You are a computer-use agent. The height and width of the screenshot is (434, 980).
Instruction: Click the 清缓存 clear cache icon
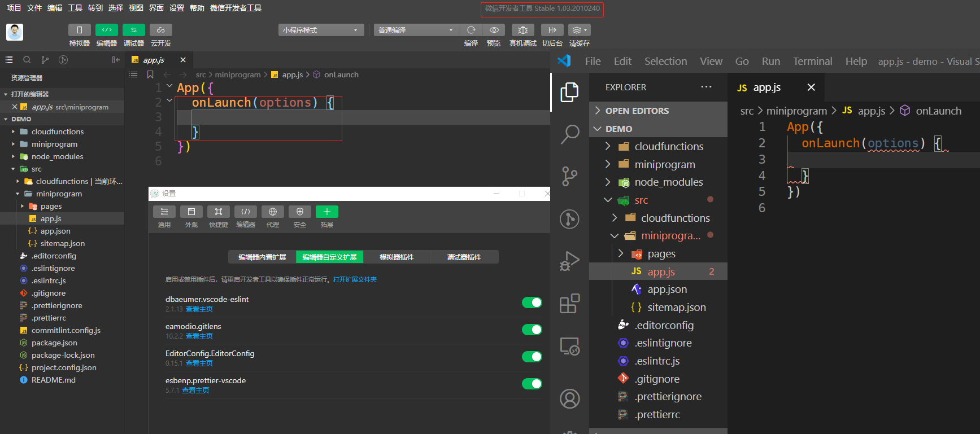click(580, 30)
